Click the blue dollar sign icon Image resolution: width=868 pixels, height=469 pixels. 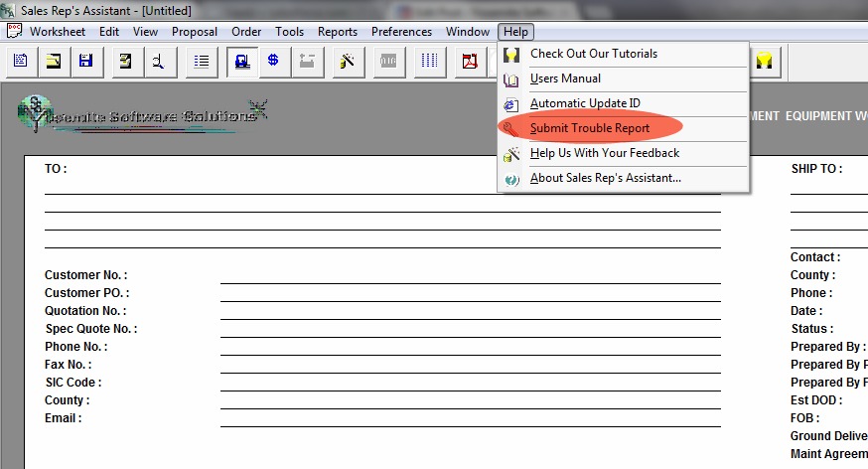tap(273, 62)
